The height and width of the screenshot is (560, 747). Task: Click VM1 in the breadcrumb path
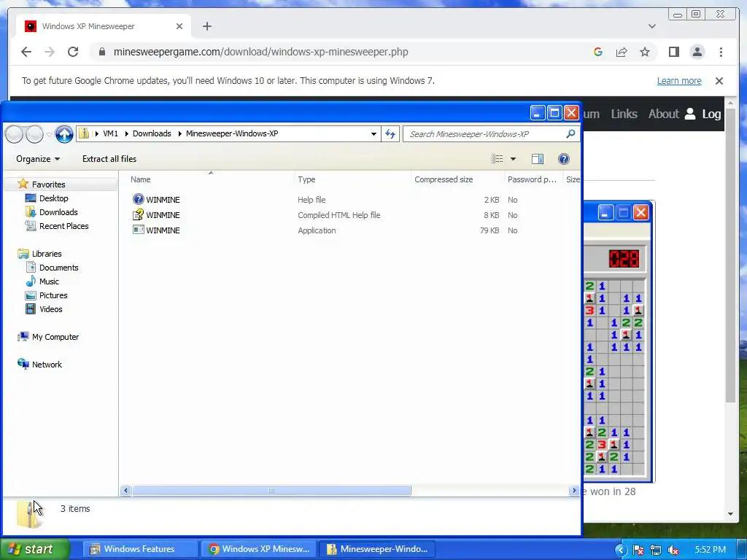click(x=111, y=134)
